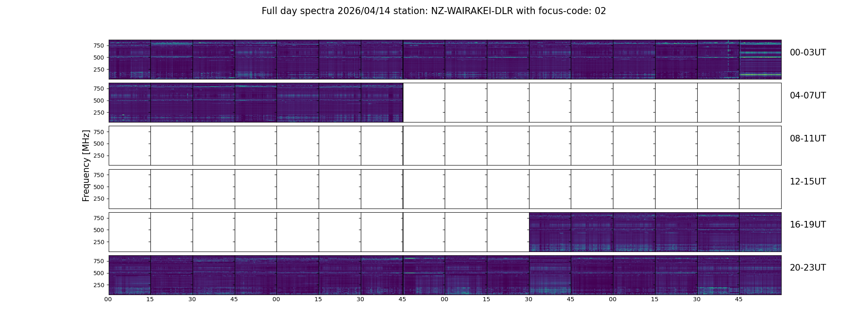Image resolution: width=868 pixels, height=331 pixels.
Task: Select the 08-11UT row label
Action: click(x=808, y=139)
